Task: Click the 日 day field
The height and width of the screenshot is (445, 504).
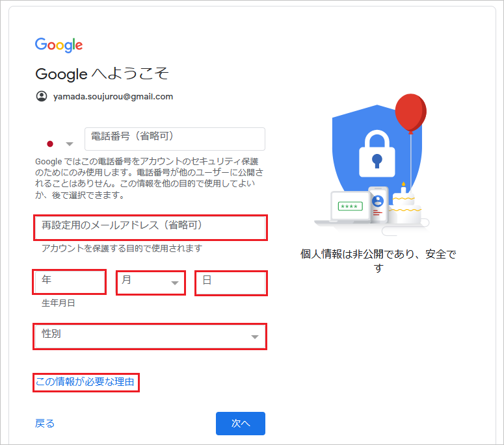Action: [x=231, y=283]
